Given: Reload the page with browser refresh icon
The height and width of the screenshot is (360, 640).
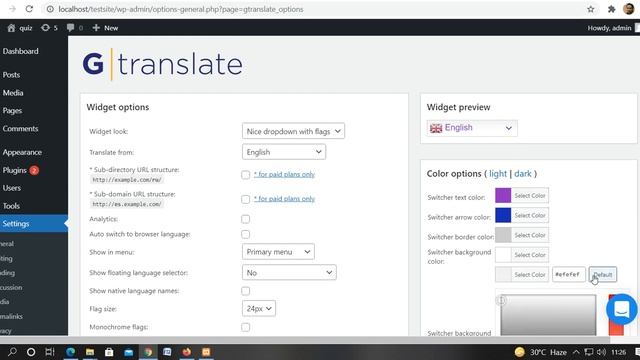Looking at the screenshot, I should tap(29, 9).
